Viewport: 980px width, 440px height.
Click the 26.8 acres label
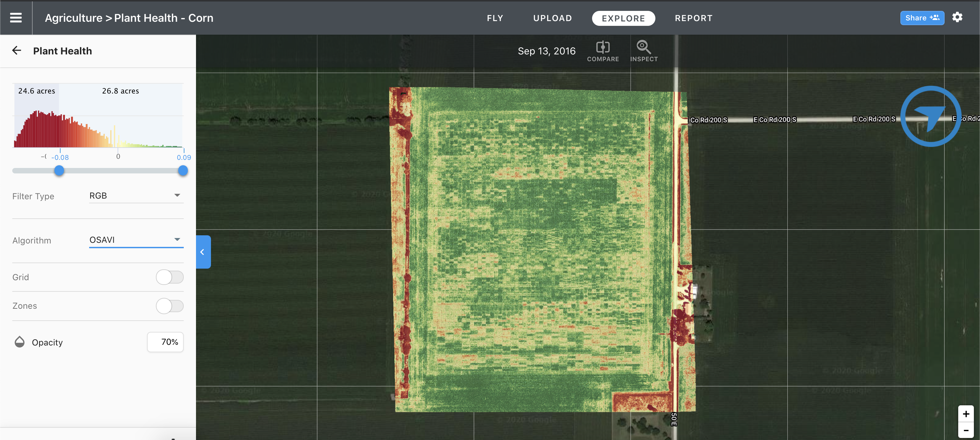(x=120, y=91)
